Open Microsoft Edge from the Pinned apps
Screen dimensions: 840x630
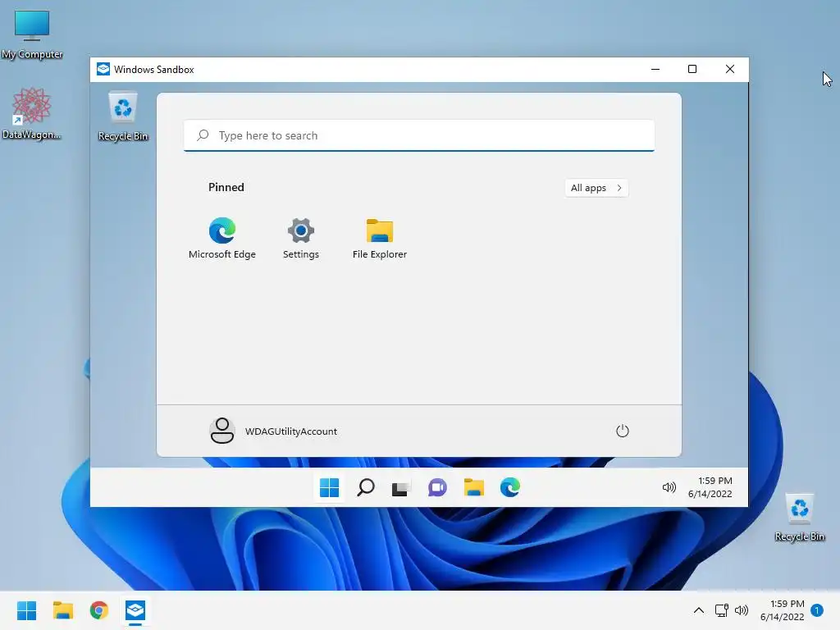[221, 239]
